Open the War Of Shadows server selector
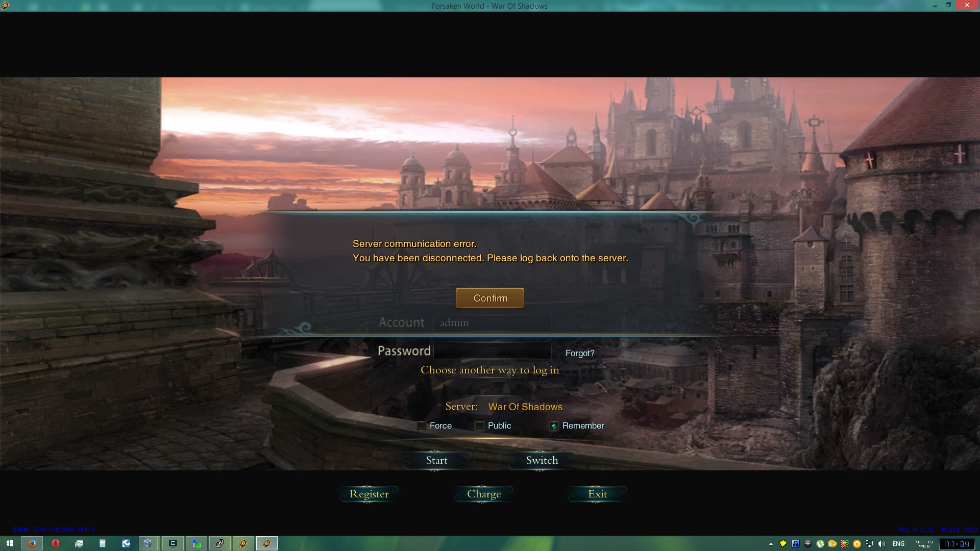This screenshot has height=551, width=980. point(525,407)
